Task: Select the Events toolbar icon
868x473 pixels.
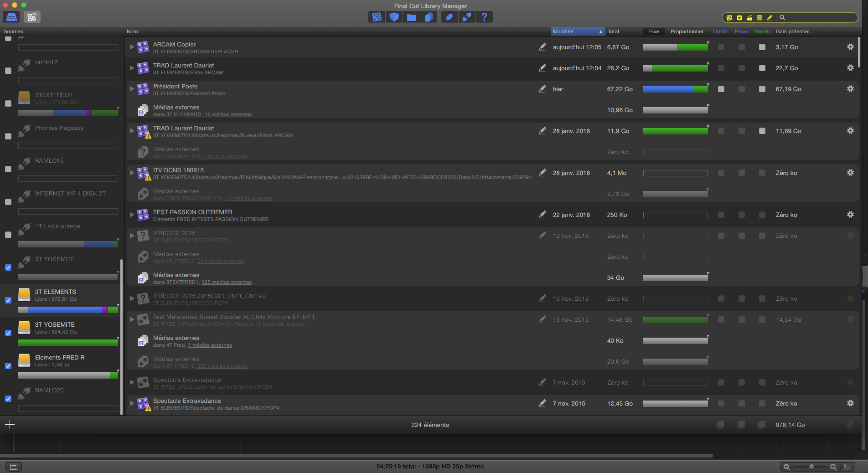Action: click(394, 17)
